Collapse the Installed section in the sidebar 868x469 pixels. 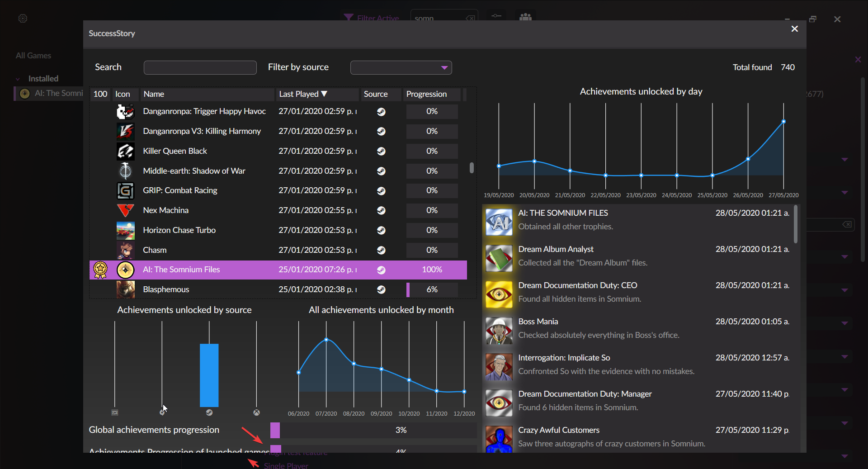click(x=18, y=78)
